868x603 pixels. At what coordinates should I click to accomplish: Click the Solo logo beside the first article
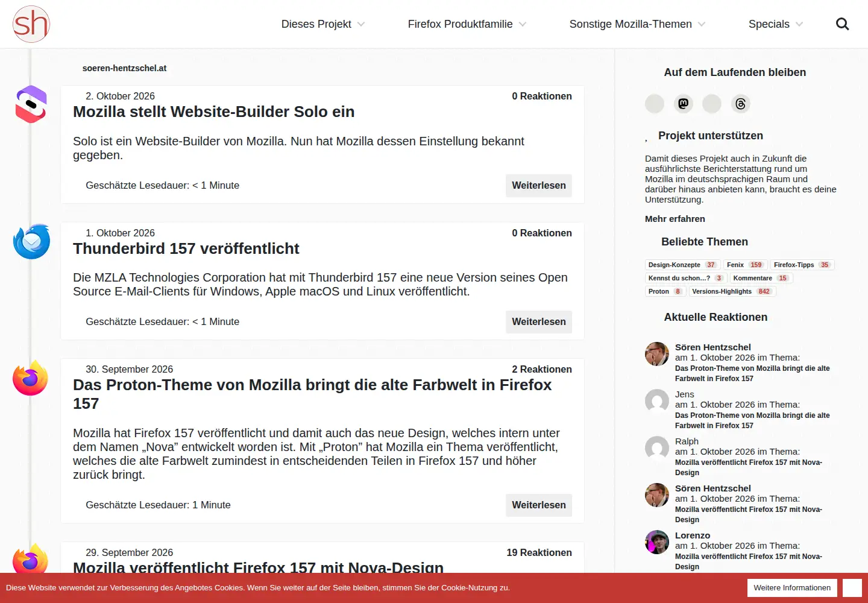(x=31, y=104)
